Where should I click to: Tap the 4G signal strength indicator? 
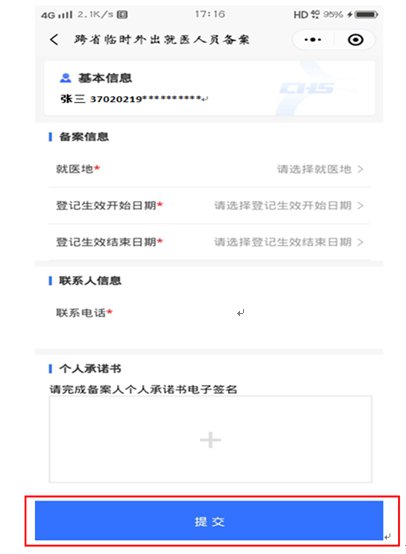[x=57, y=15]
